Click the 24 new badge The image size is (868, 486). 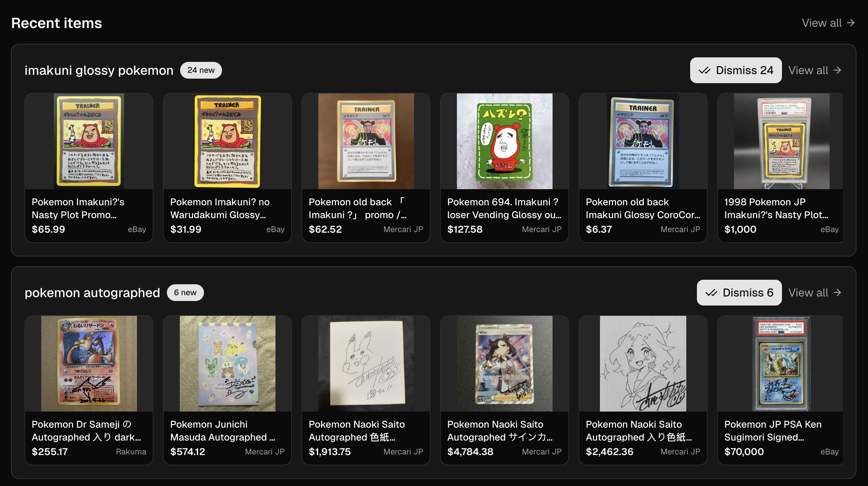[x=201, y=70]
